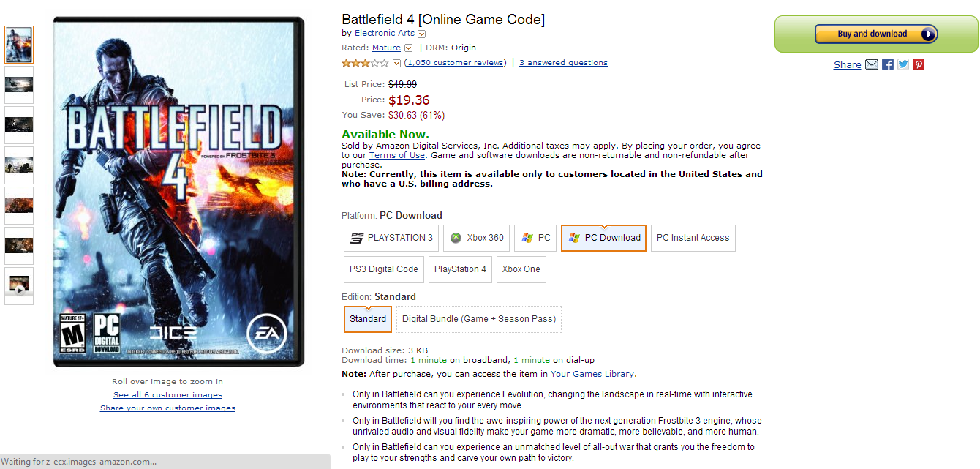The image size is (980, 469).
Task: Select the first cover art thumbnail
Action: pyautogui.click(x=19, y=45)
